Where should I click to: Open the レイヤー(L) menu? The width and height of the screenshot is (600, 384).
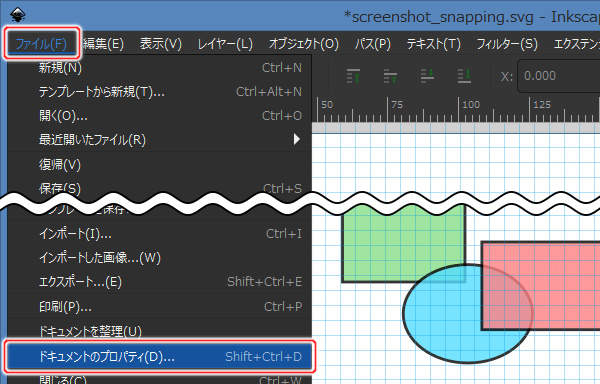(x=225, y=44)
